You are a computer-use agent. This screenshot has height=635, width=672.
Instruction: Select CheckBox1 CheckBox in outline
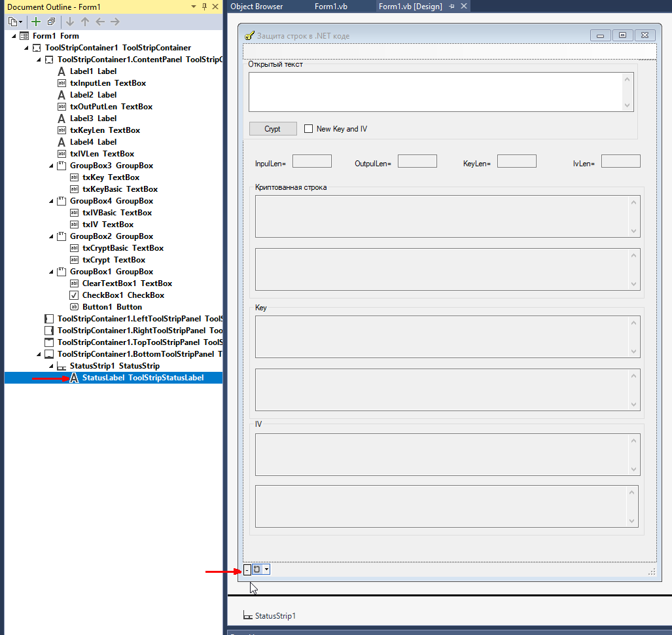click(123, 295)
